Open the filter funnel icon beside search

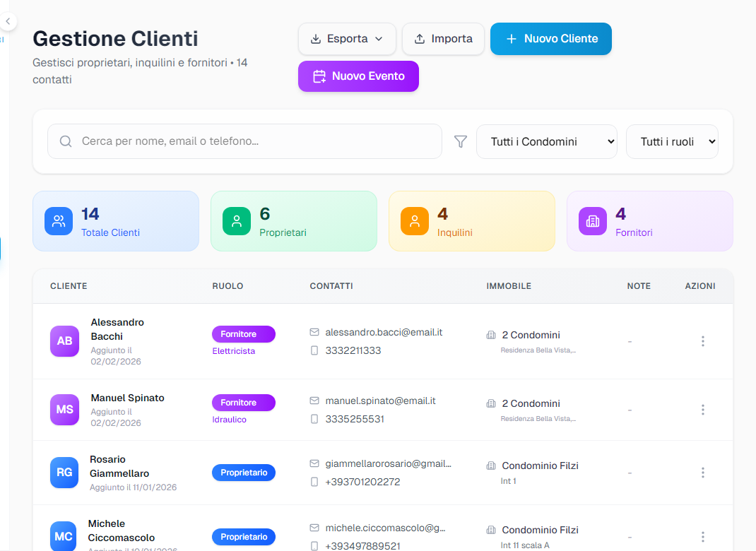[x=460, y=141]
